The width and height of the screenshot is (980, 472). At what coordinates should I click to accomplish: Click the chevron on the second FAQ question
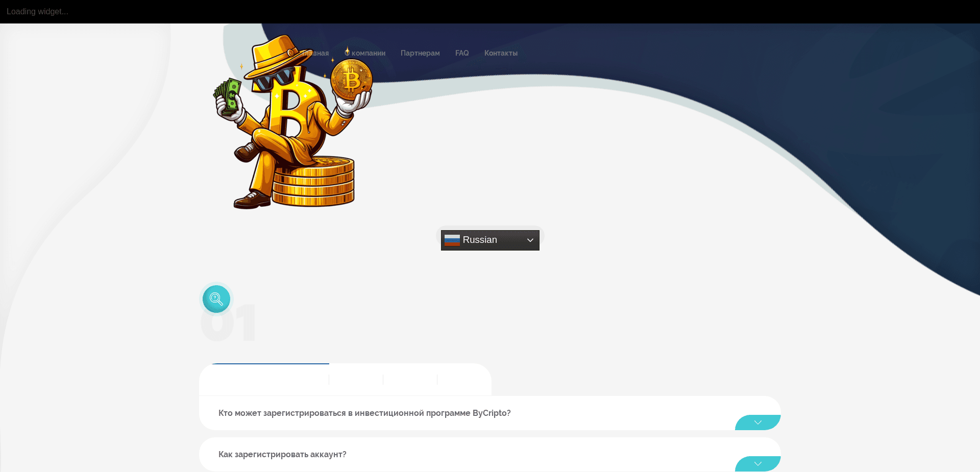pos(757,464)
